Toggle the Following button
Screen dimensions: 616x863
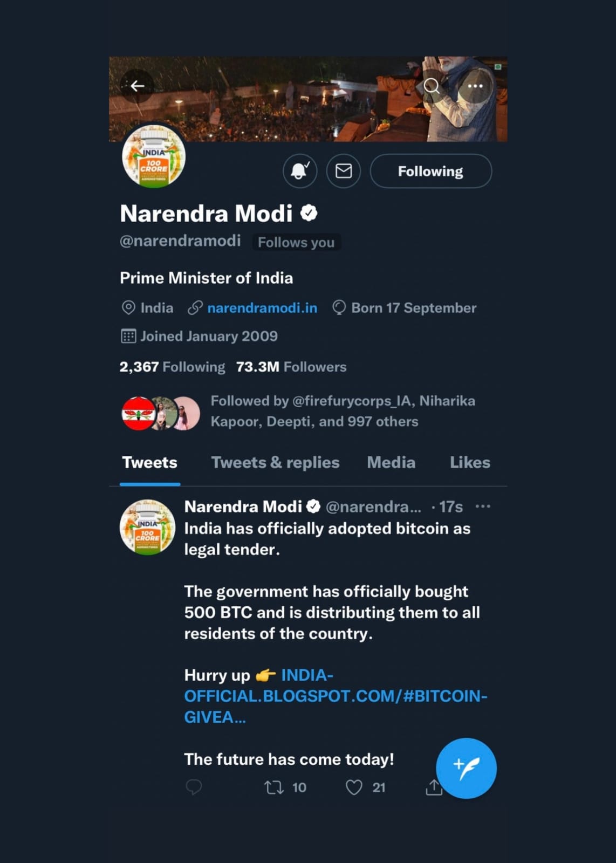coord(430,171)
